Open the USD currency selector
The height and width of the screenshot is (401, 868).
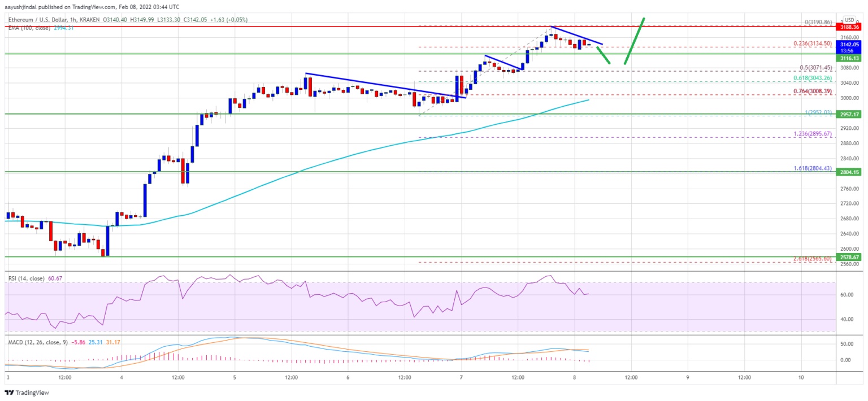[x=849, y=19]
